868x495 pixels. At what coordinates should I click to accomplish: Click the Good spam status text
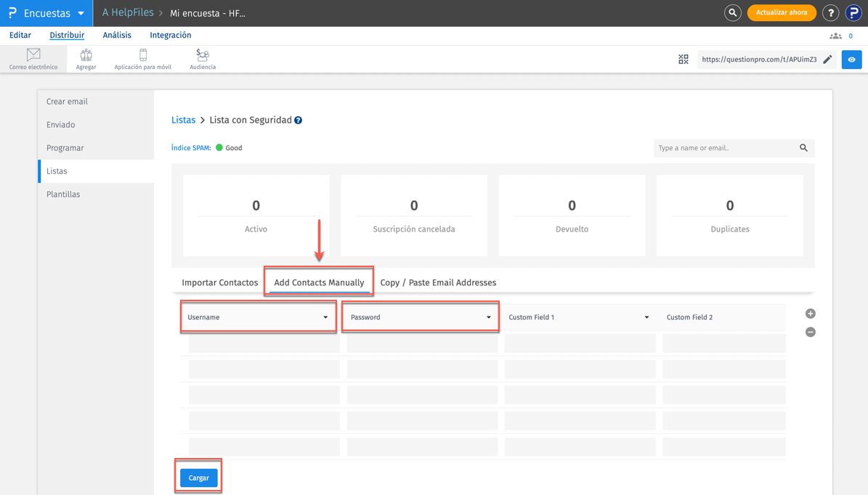[234, 147]
